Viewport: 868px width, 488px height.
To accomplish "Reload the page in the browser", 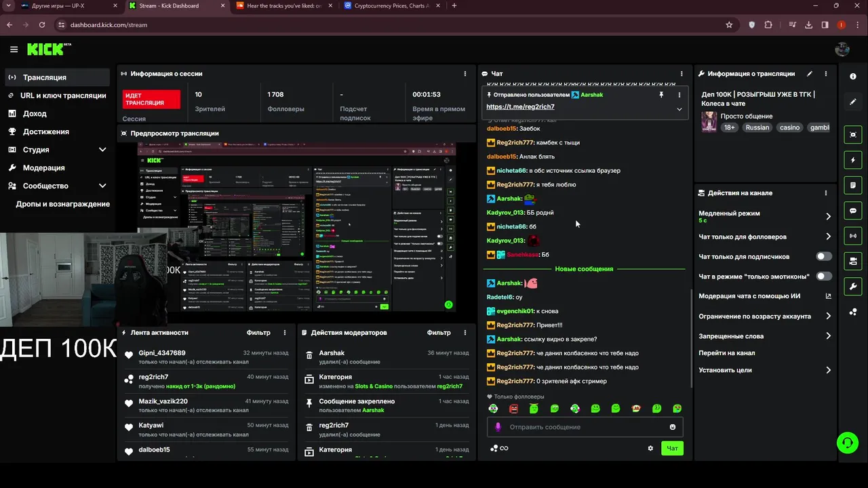I will 42,24.
